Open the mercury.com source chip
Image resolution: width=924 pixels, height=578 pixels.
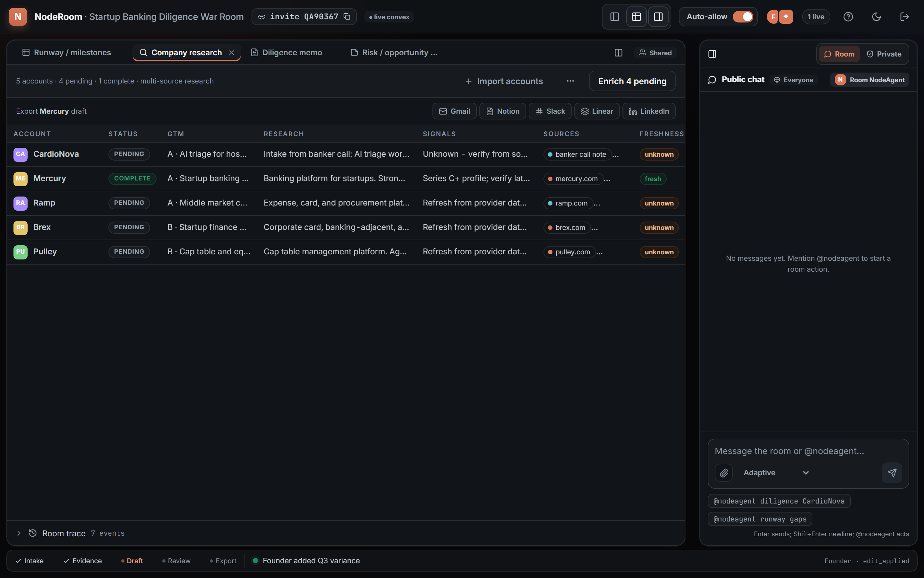[x=573, y=179]
